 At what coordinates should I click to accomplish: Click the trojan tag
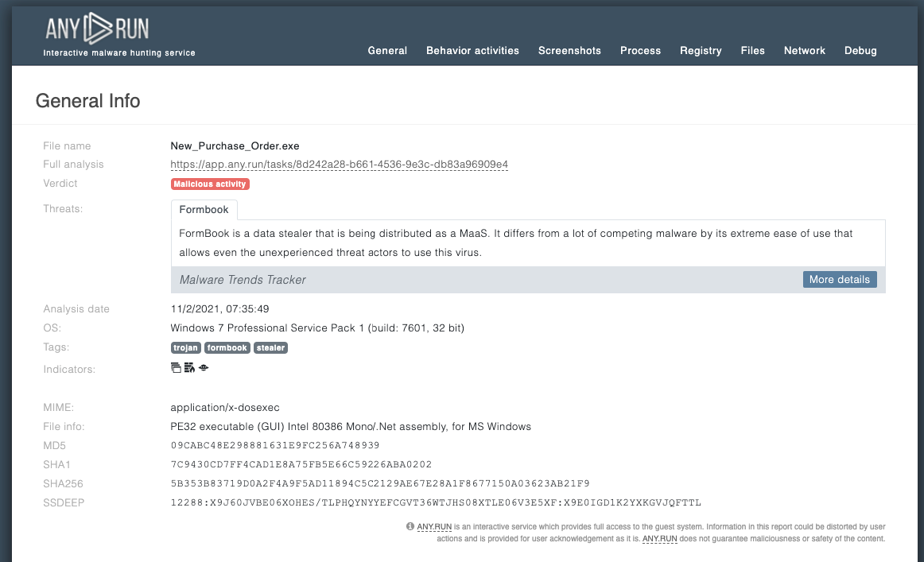point(185,347)
